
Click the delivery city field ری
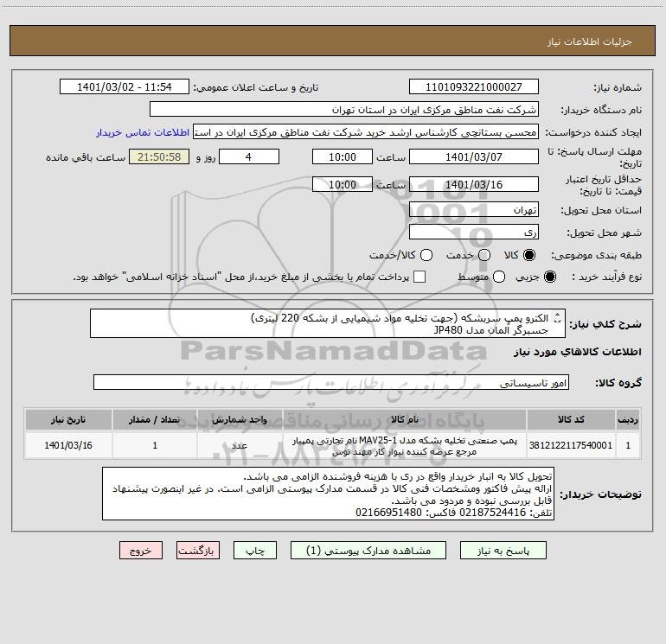click(x=474, y=233)
